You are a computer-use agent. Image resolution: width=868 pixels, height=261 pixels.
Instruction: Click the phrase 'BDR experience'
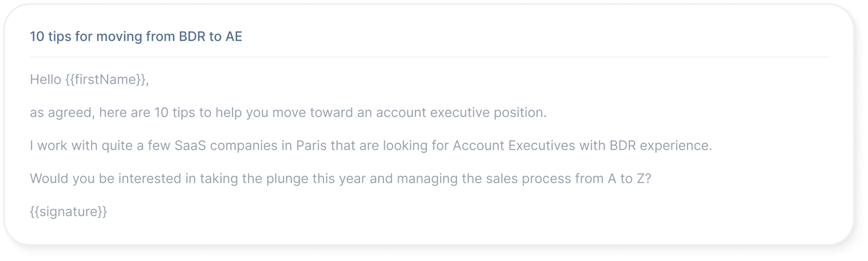(x=661, y=145)
